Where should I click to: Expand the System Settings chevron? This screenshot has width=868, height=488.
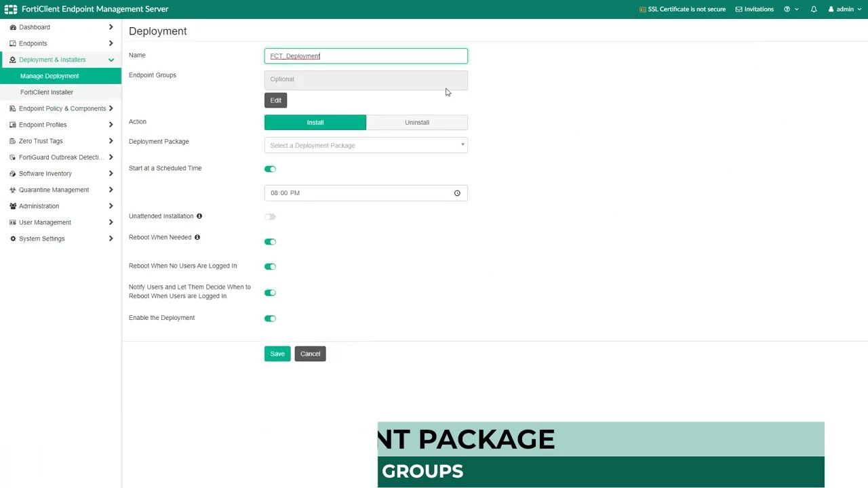(x=111, y=239)
